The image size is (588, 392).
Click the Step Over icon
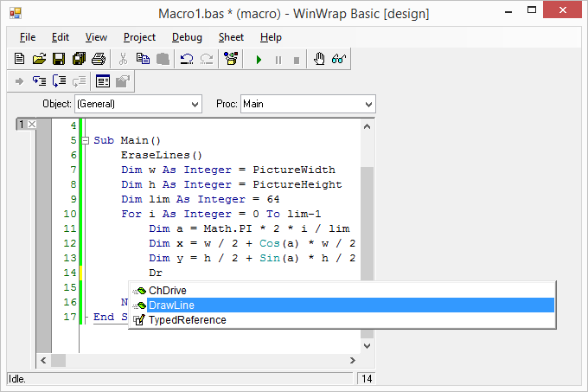60,81
